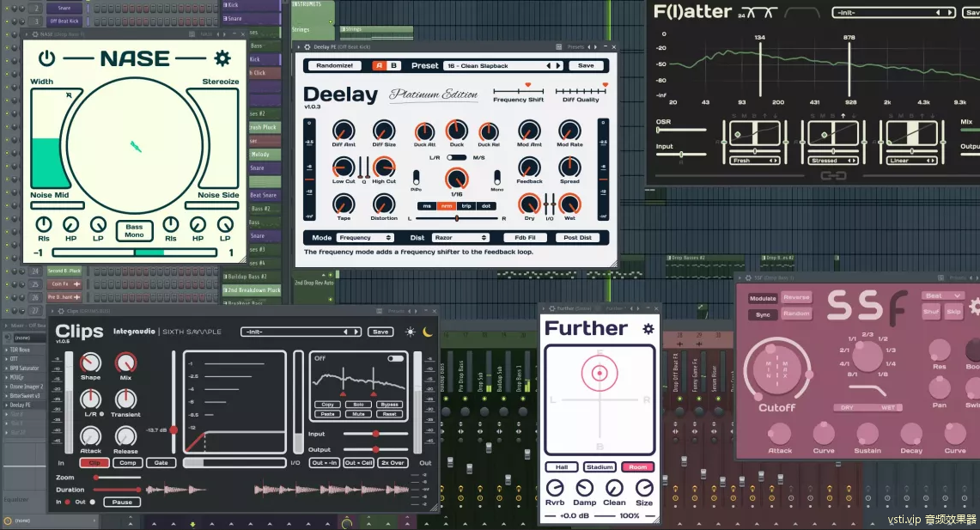The height and width of the screenshot is (530, 980).
Task: Click the NASE left HP knob
Action: (70, 224)
